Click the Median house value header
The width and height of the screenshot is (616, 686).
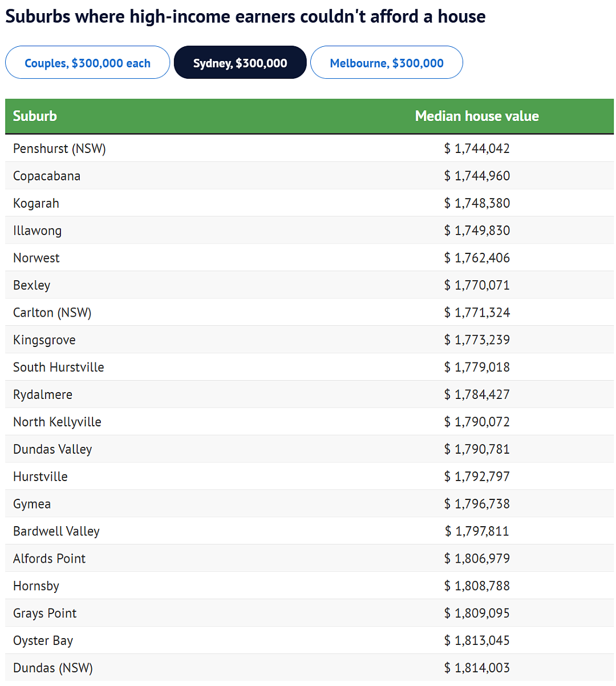click(477, 116)
